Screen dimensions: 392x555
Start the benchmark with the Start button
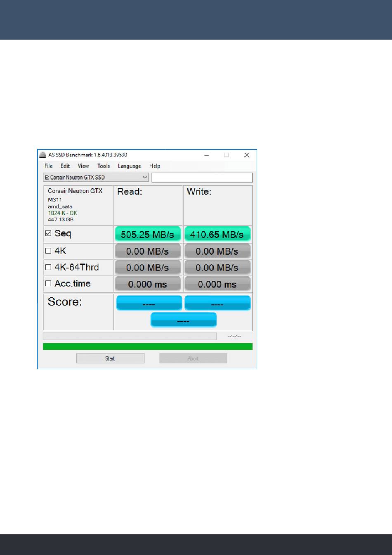click(x=110, y=358)
